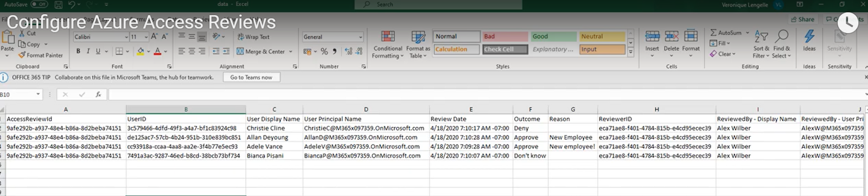Click the Increase Indent icon

click(x=226, y=51)
